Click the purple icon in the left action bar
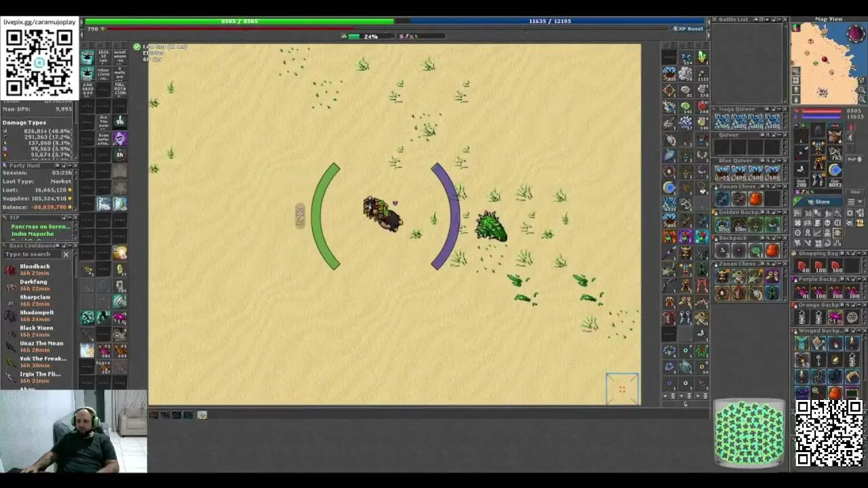Viewport: 868px width, 488px height. 120,138
